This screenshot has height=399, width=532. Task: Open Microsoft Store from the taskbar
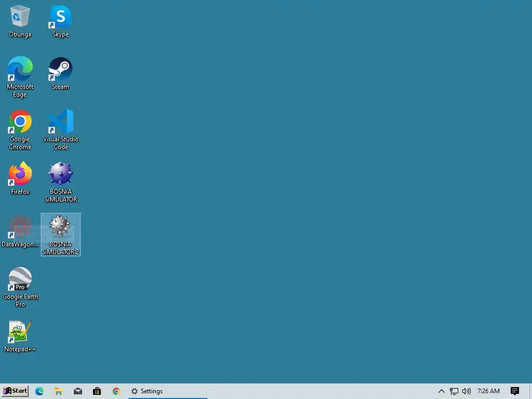97,391
